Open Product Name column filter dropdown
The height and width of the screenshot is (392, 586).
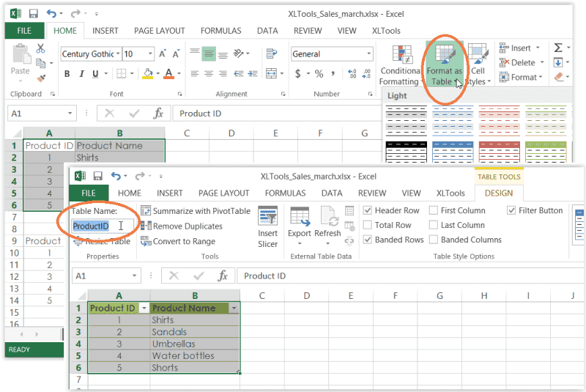point(234,308)
